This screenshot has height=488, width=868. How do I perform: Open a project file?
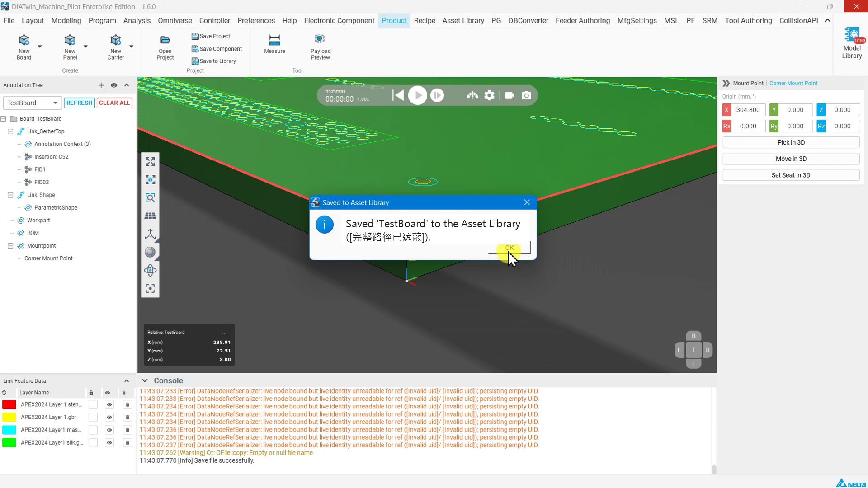tap(165, 47)
